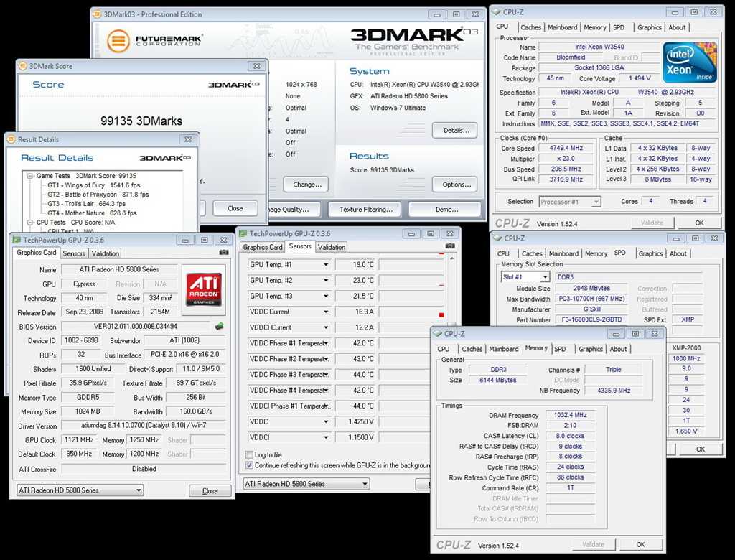Click the Change... button in 3DMark03
This screenshot has width=735, height=560.
307,185
